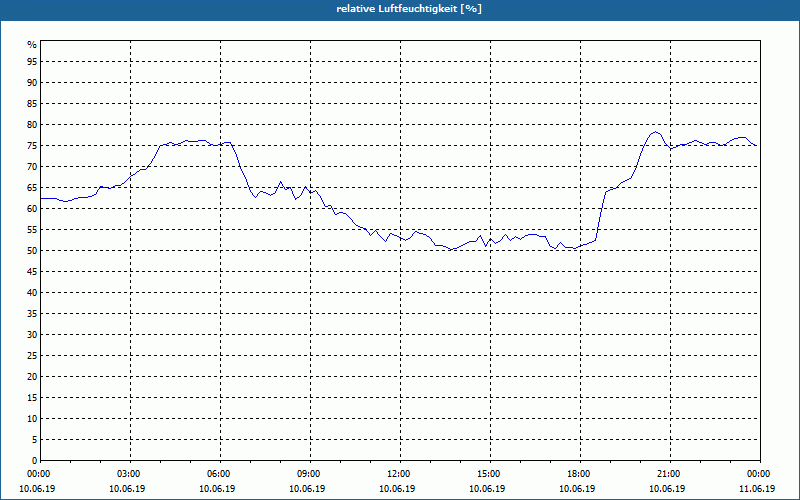Click the 55 y-axis label
The width and height of the screenshot is (800, 500).
32,230
